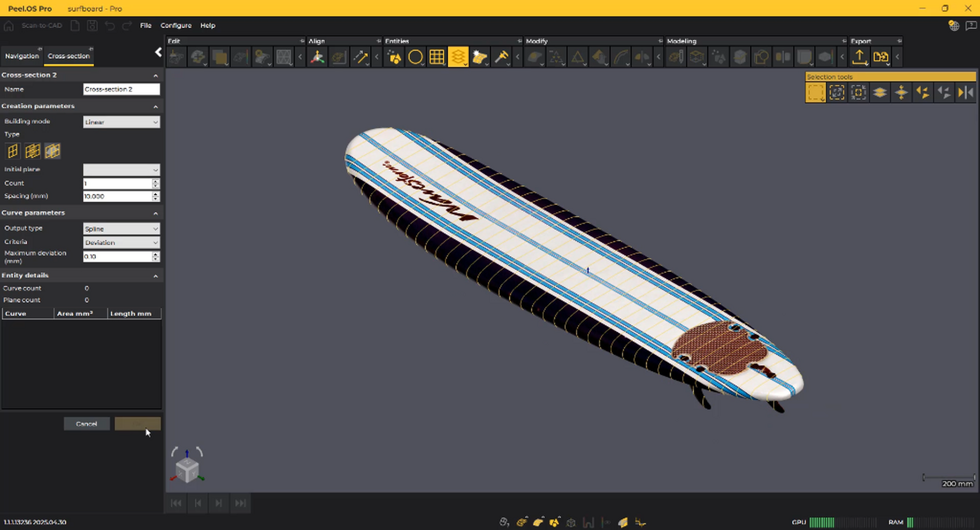Open the Initial plane dropdown
The image size is (980, 530).
click(121, 170)
